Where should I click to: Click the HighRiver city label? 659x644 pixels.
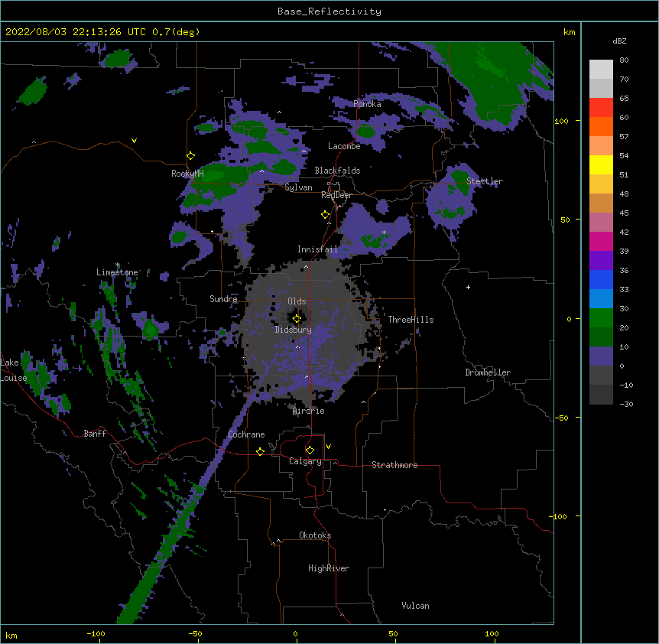tap(329, 568)
